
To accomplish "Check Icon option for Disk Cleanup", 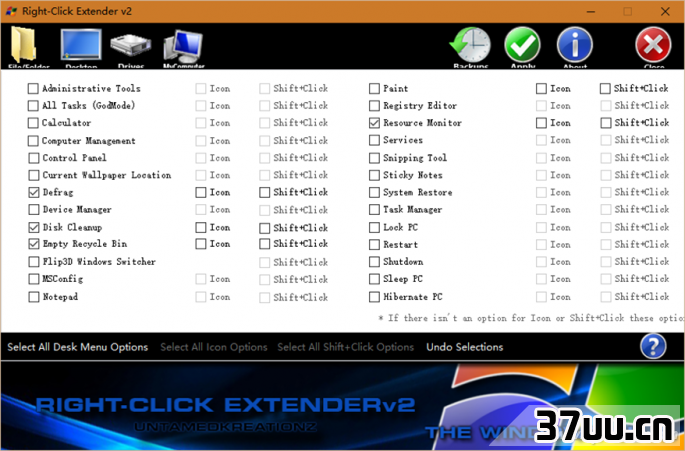I will point(201,228).
